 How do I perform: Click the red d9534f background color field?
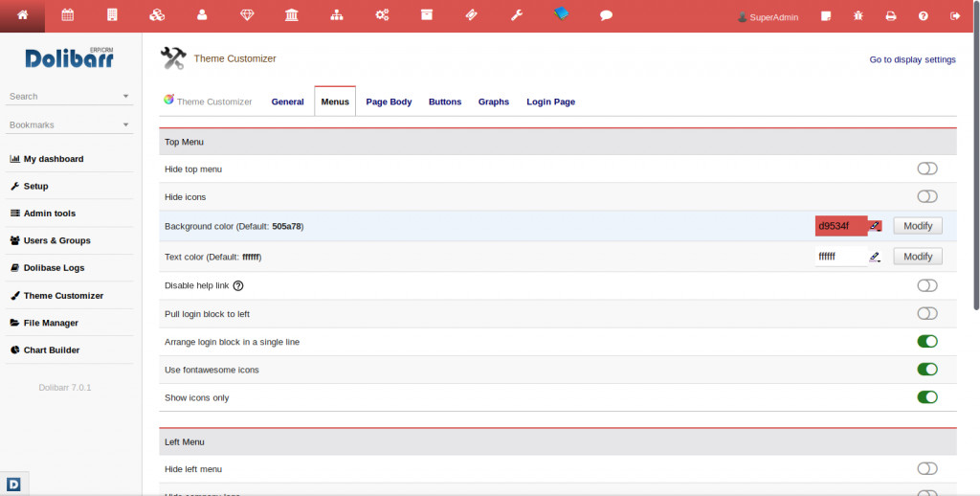839,226
